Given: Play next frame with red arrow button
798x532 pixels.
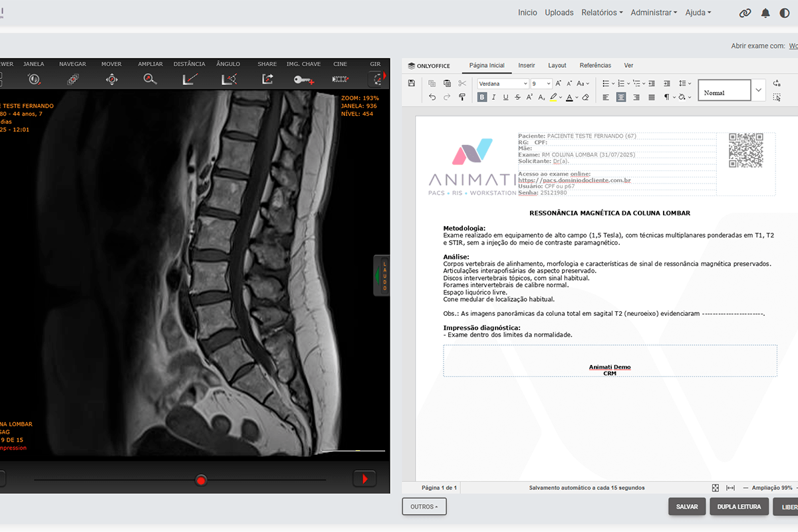Looking at the screenshot, I should [364, 479].
